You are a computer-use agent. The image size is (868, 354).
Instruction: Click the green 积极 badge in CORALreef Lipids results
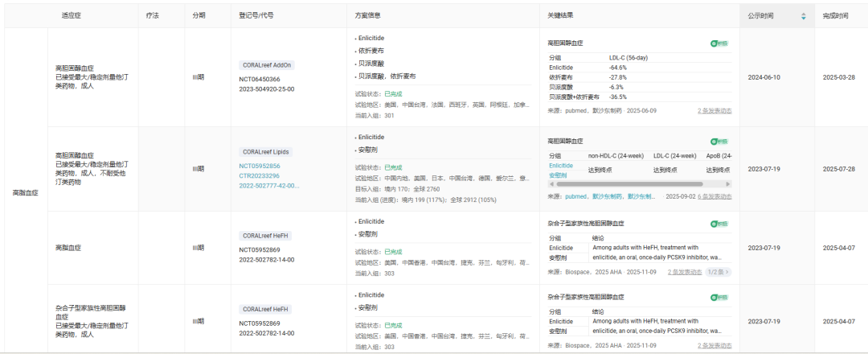pos(719,142)
